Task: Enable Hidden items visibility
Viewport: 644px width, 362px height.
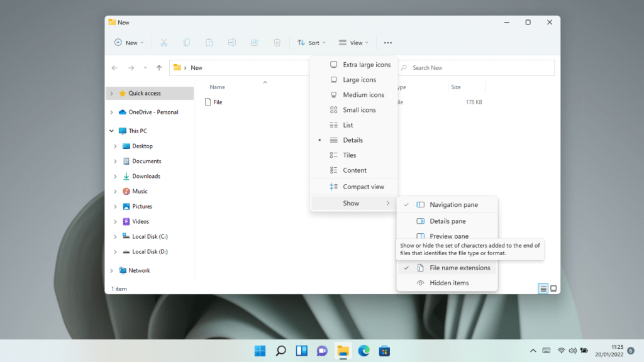Action: pyautogui.click(x=448, y=283)
